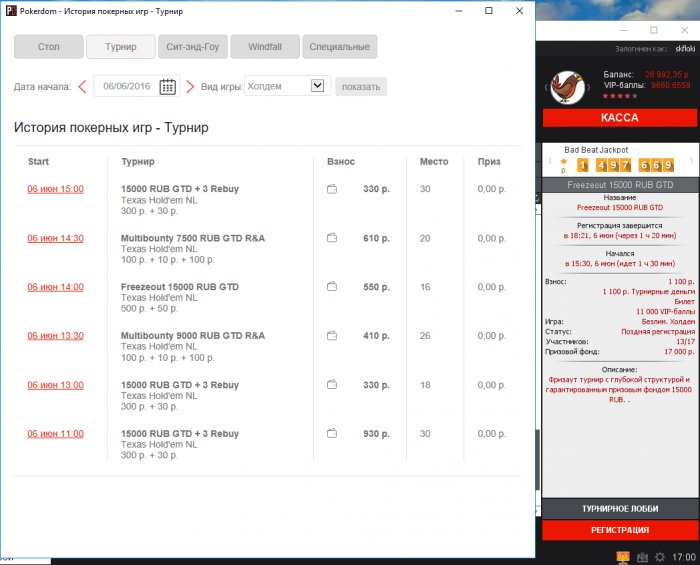
Task: Open the calendar date picker icon
Action: [x=167, y=86]
